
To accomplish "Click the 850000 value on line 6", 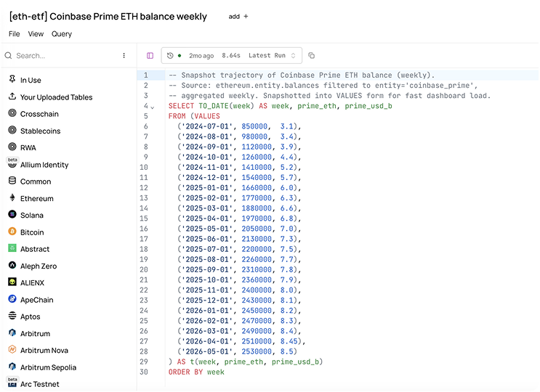I will coord(254,126).
